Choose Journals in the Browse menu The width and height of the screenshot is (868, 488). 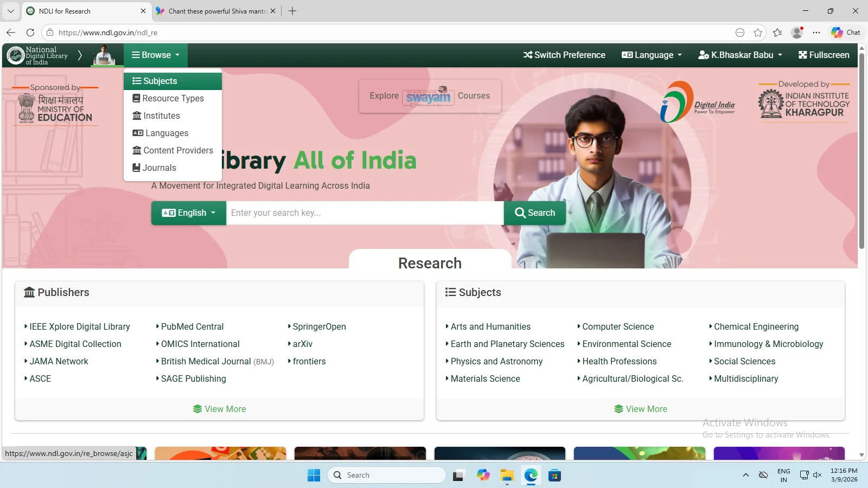pos(159,168)
